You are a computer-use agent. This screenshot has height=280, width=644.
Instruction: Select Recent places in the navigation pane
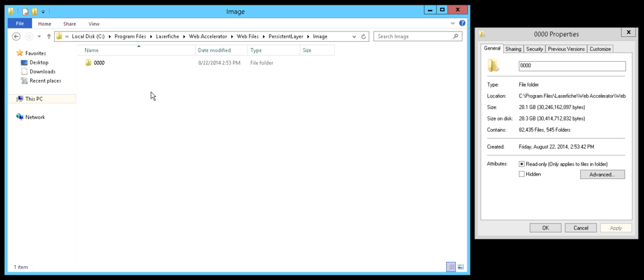45,81
